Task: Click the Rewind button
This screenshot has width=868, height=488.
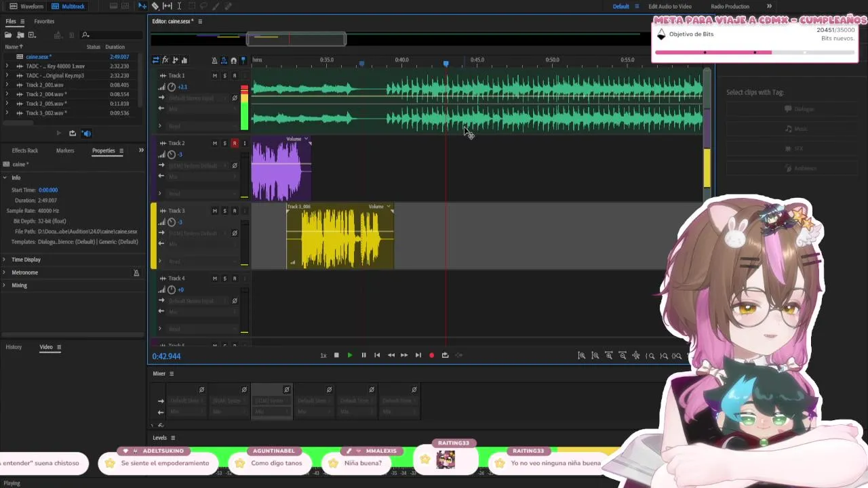Action: click(391, 355)
